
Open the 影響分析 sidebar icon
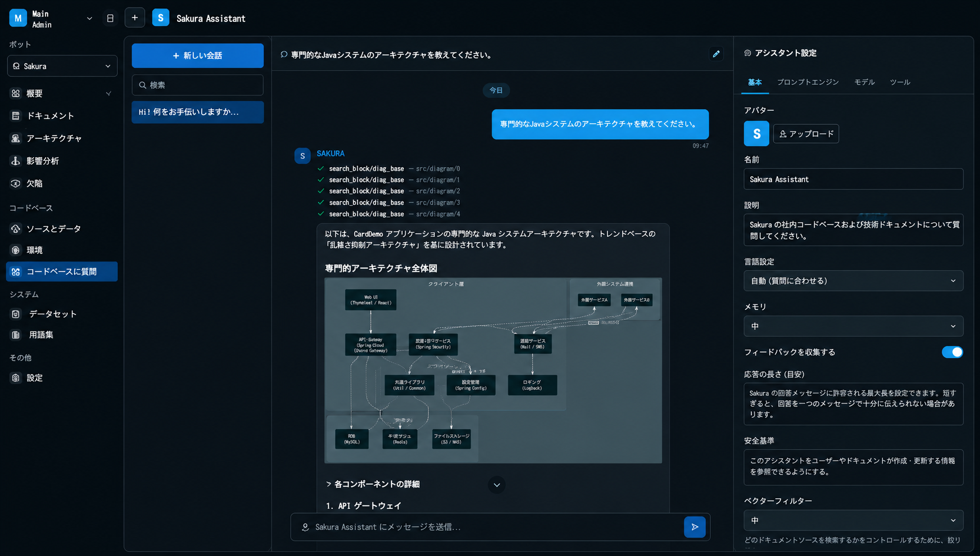(16, 161)
